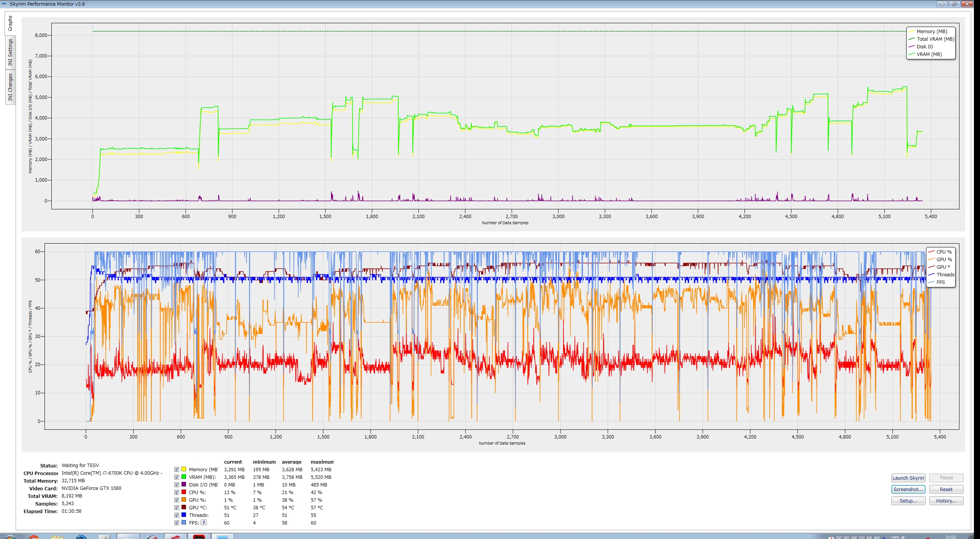The width and height of the screenshot is (980, 539).
Task: Click bottom graph 'Number of Data Samples' label
Action: (x=502, y=443)
